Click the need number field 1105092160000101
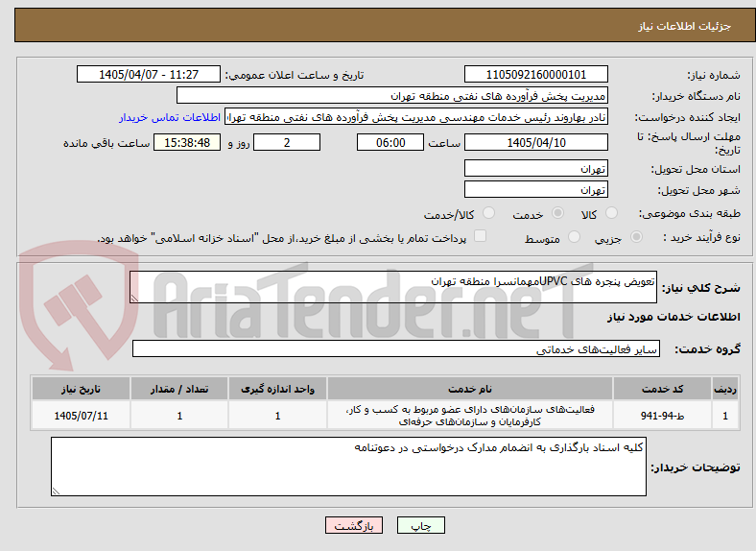The image size is (756, 551). [535, 74]
